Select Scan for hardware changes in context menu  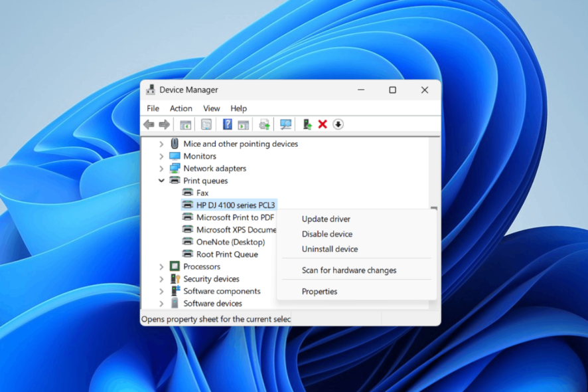(x=356, y=270)
